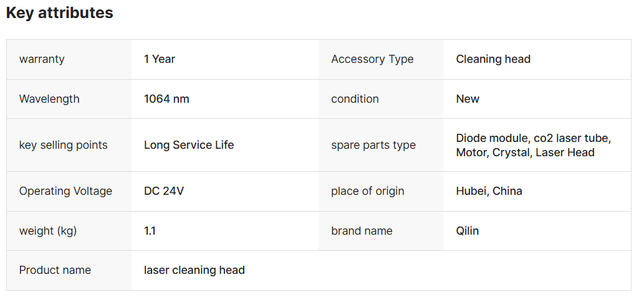Select the Accessory Type label
The image size is (644, 300).
click(x=372, y=59)
